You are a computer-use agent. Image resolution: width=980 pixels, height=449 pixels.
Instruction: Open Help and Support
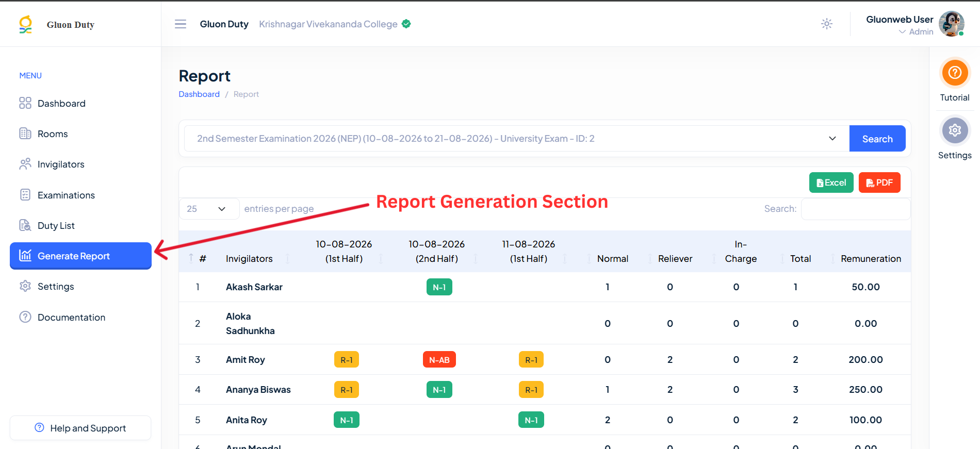(x=80, y=428)
